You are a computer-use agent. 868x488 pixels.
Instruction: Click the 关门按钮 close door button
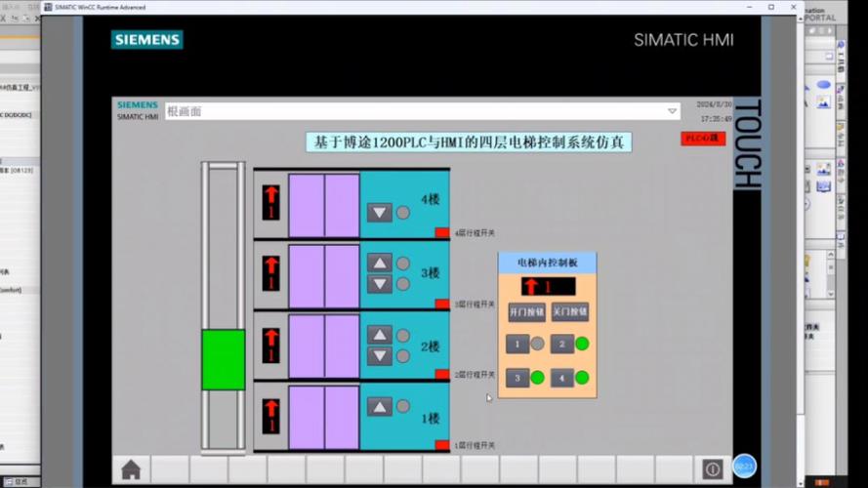(569, 312)
